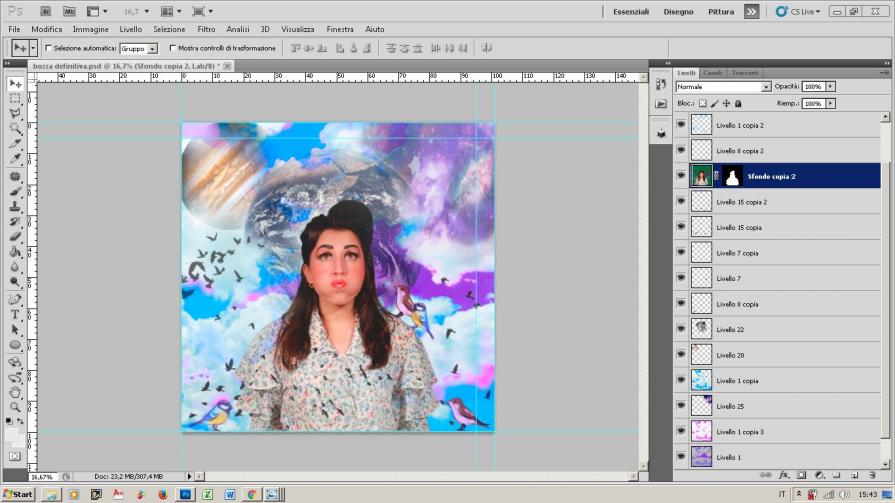Select the Type (T) tool
Viewport: 895px width, 503px height.
pos(15,314)
